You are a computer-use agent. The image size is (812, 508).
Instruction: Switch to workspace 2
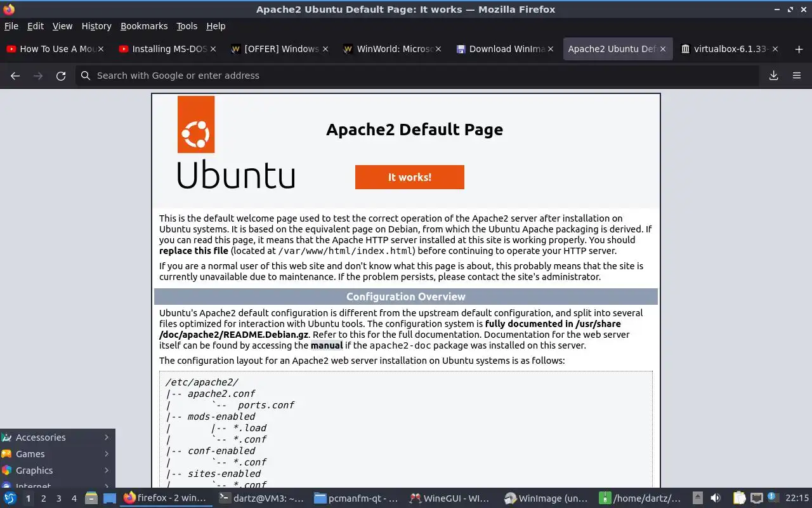point(44,498)
